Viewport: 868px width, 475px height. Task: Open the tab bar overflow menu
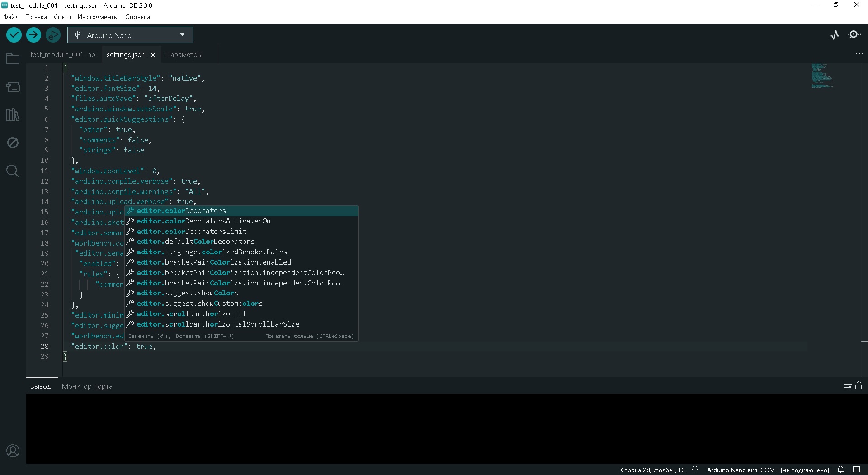point(859,53)
